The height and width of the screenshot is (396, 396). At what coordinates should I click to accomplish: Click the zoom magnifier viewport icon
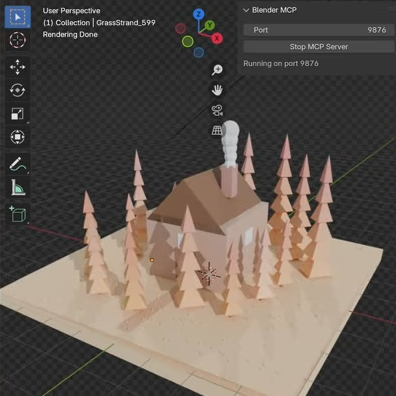point(217,70)
